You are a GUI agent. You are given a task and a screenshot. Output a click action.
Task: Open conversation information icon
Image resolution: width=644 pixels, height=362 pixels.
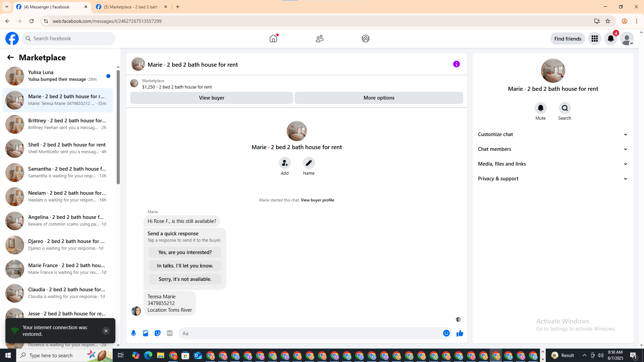(457, 64)
